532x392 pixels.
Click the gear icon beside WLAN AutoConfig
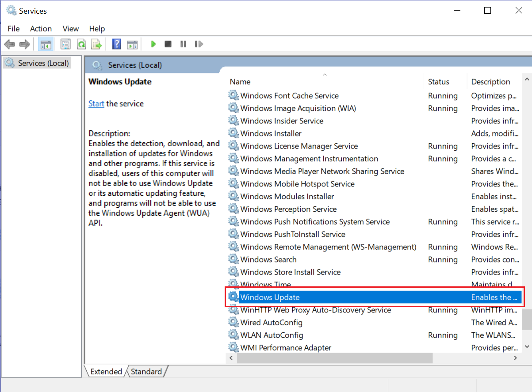pos(233,335)
